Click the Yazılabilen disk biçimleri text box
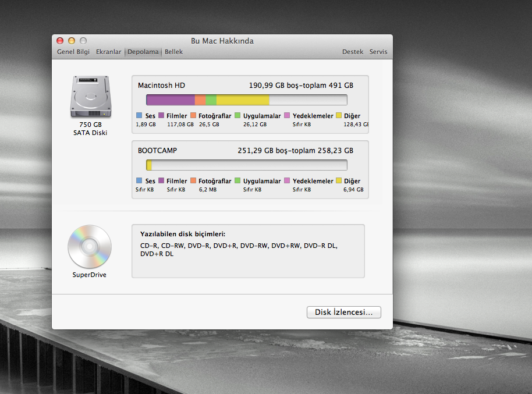 [248, 251]
